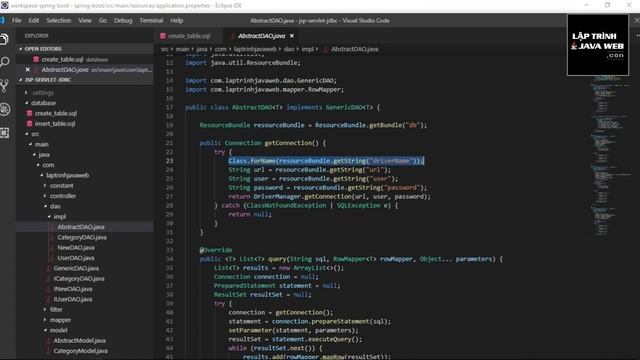This screenshot has height=360, width=640.
Task: Open the File menu
Action: [x=17, y=20]
